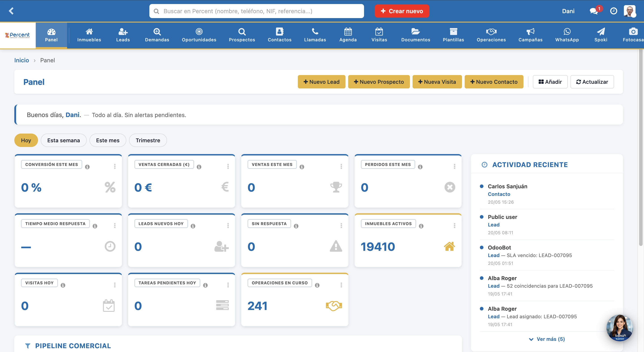Open chat messages notification icon
The image size is (644, 352).
[x=594, y=11]
